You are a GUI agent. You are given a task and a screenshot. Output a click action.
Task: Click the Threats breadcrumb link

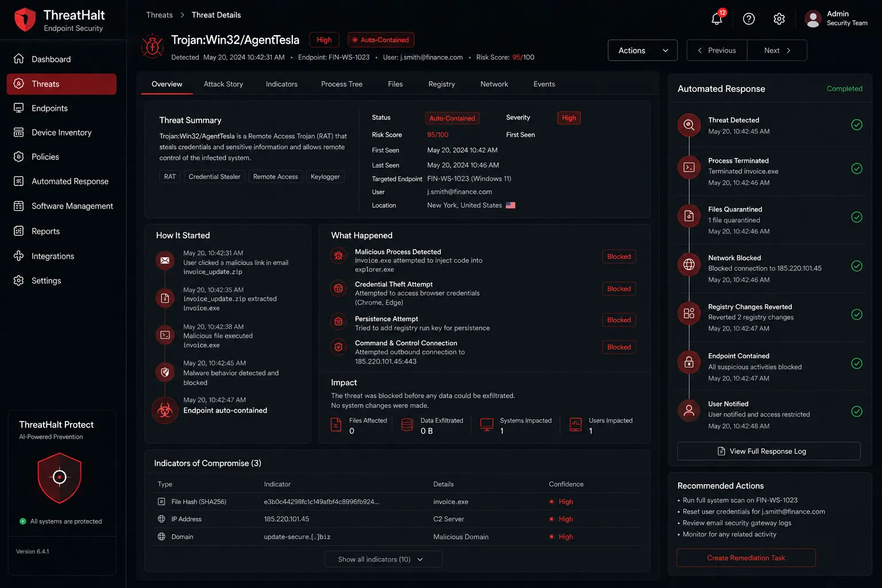(x=159, y=15)
